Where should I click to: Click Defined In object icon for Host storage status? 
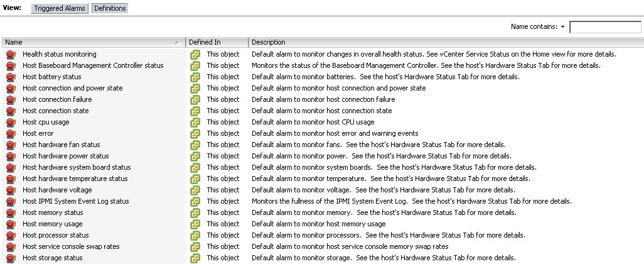pos(195,258)
